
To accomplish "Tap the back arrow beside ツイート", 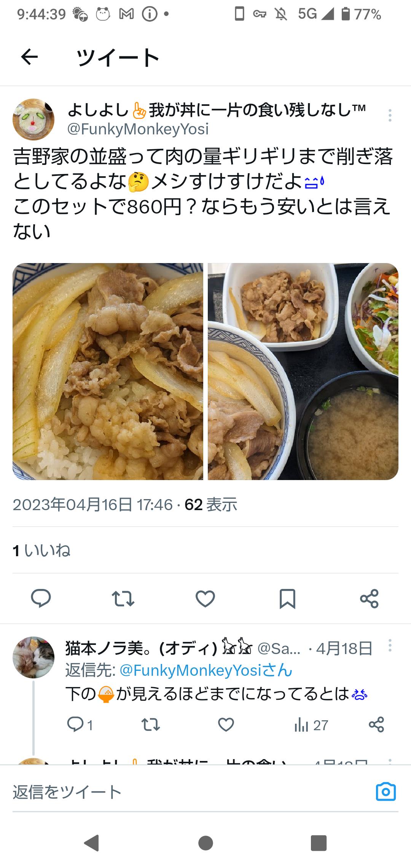I will [x=29, y=57].
